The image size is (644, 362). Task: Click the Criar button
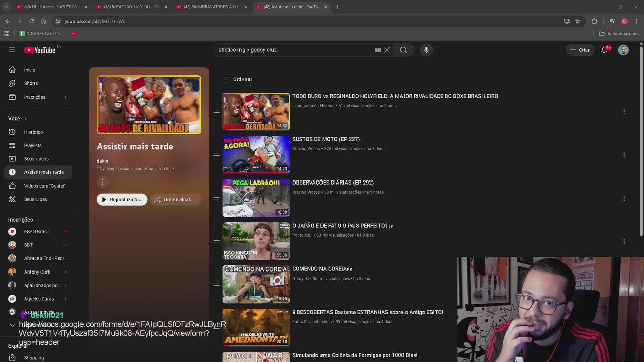click(x=579, y=50)
